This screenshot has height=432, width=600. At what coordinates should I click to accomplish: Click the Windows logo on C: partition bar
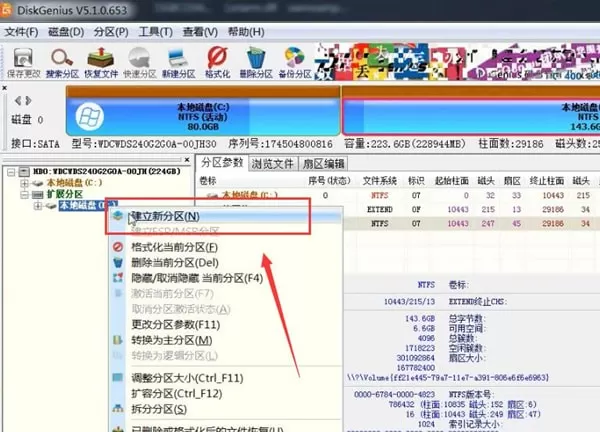coord(90,116)
